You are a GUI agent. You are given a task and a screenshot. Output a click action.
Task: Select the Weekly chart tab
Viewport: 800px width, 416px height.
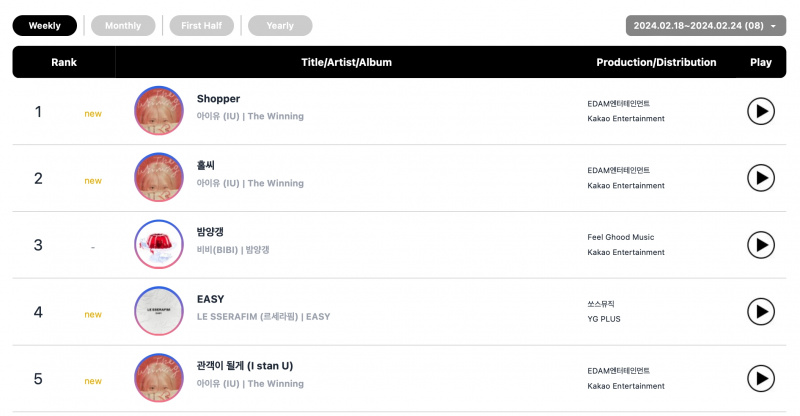click(45, 26)
